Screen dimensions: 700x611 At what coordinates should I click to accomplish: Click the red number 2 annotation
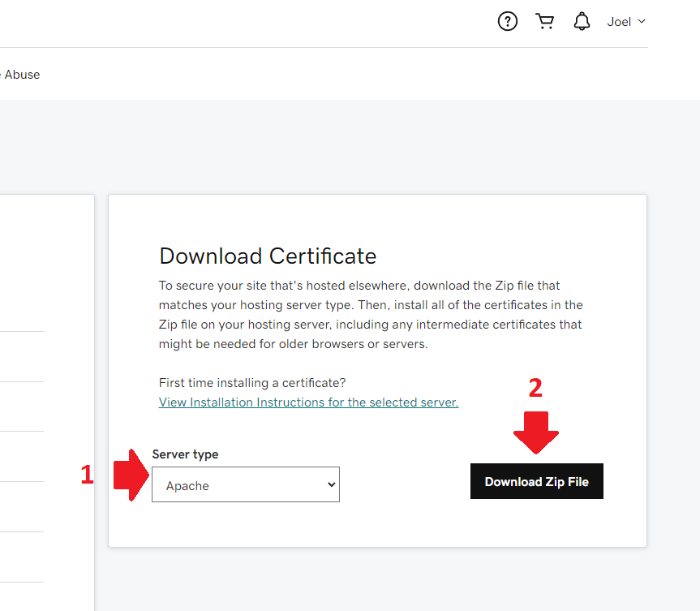tap(535, 389)
